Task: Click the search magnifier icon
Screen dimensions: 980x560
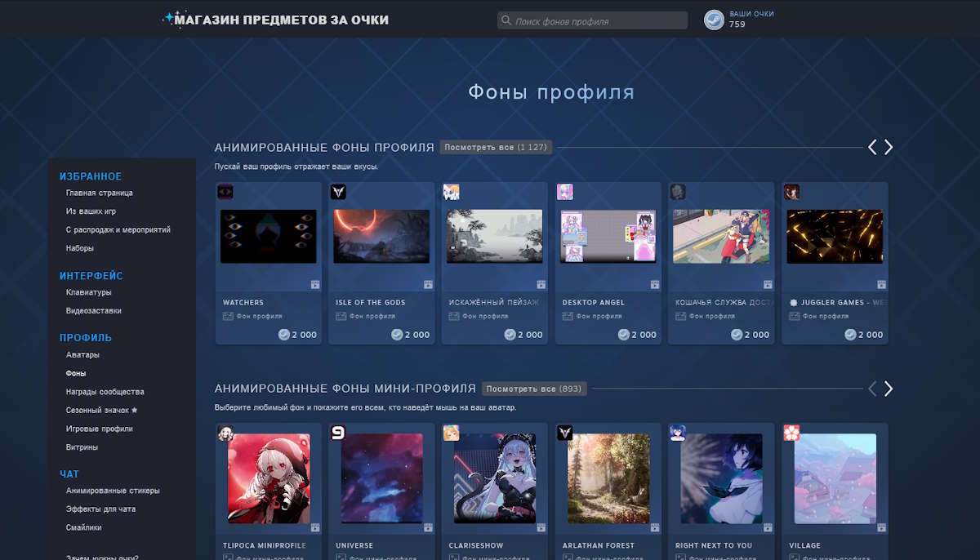Action: (x=506, y=20)
